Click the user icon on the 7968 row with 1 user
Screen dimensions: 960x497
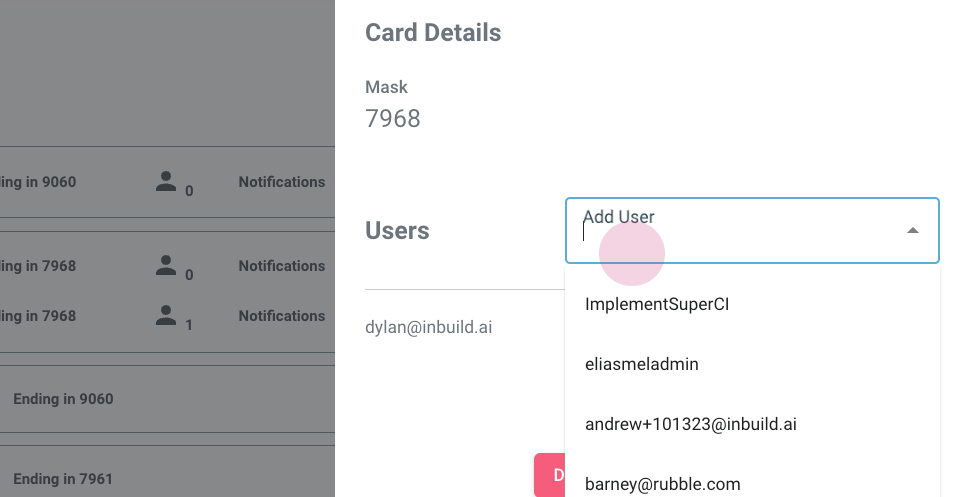click(x=166, y=316)
